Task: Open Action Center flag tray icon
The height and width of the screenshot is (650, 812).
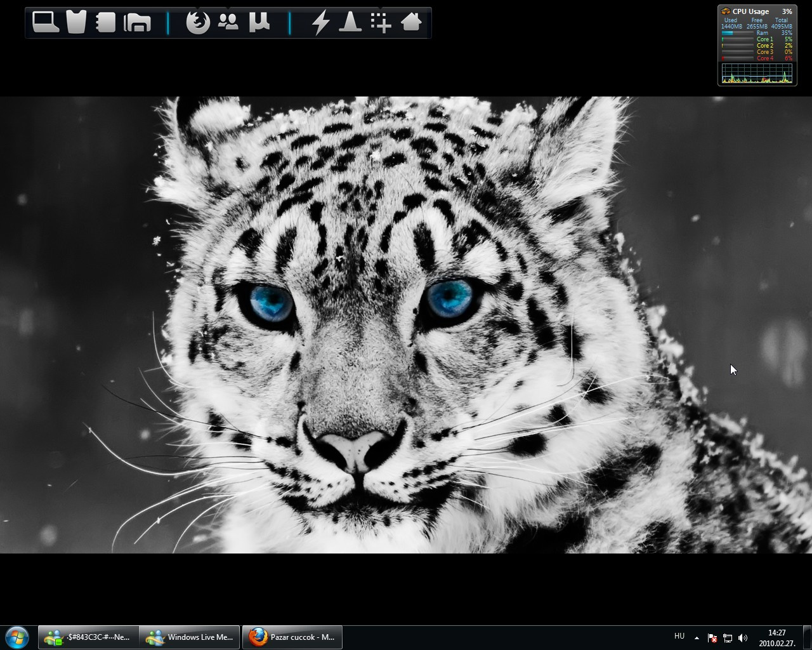Action: (712, 637)
